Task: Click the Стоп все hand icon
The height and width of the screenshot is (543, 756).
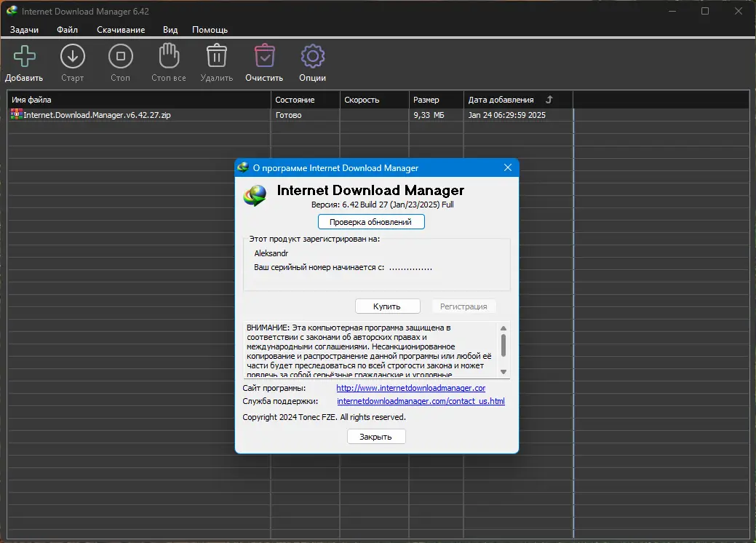Action: click(x=169, y=55)
